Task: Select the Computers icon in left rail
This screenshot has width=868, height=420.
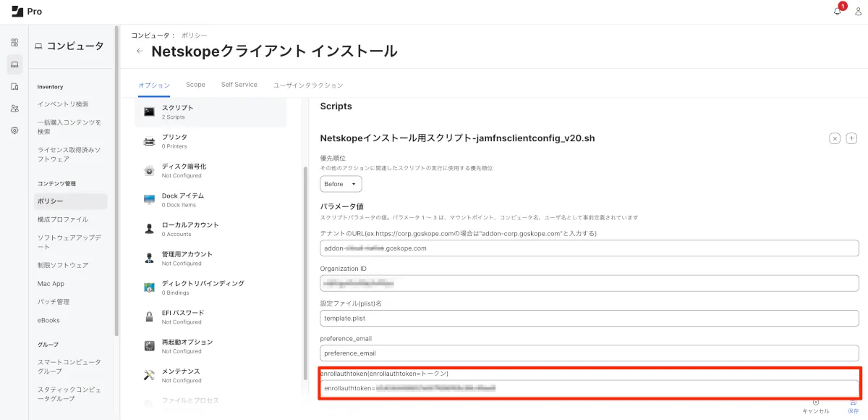Action: (14, 64)
